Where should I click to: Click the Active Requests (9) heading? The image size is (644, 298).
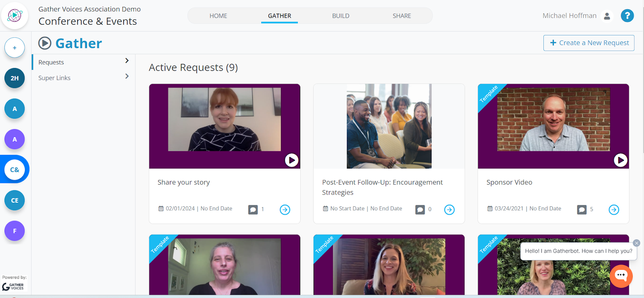click(x=193, y=68)
